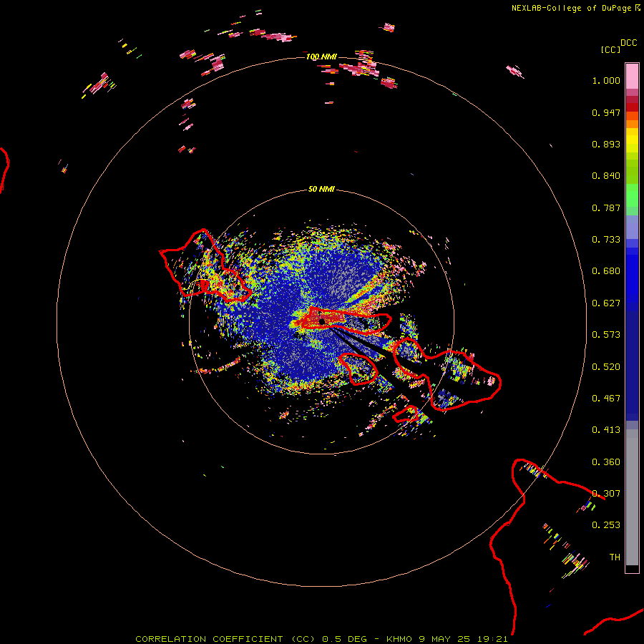This screenshot has height=644, width=644.
Task: Select the 0.840 legend value
Action: tap(606, 176)
